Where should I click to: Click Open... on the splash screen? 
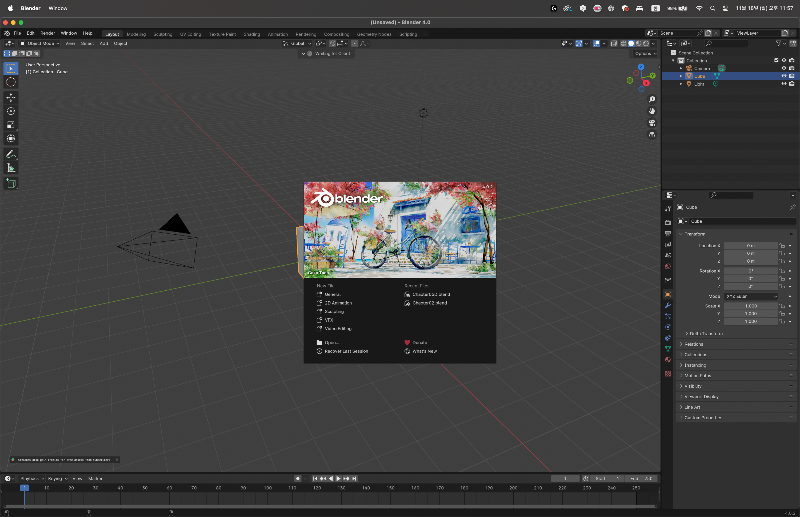point(328,342)
